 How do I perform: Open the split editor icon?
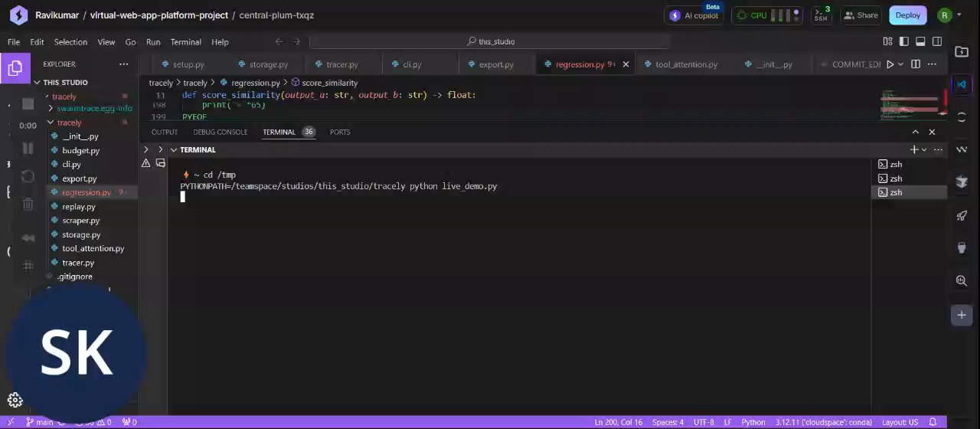click(916, 64)
